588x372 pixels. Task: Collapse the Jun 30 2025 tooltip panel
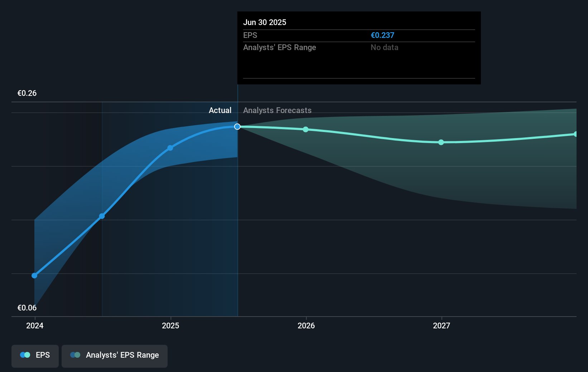[x=265, y=22]
